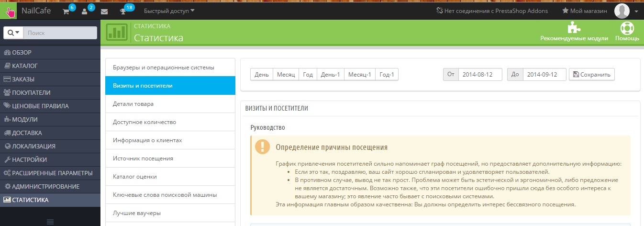Open КАТАЛОГ in the sidebar
Screen dimensions: 644x226
[50, 66]
